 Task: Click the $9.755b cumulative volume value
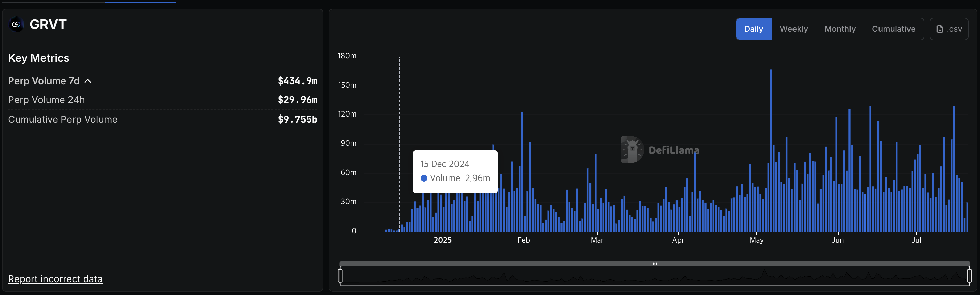click(297, 119)
